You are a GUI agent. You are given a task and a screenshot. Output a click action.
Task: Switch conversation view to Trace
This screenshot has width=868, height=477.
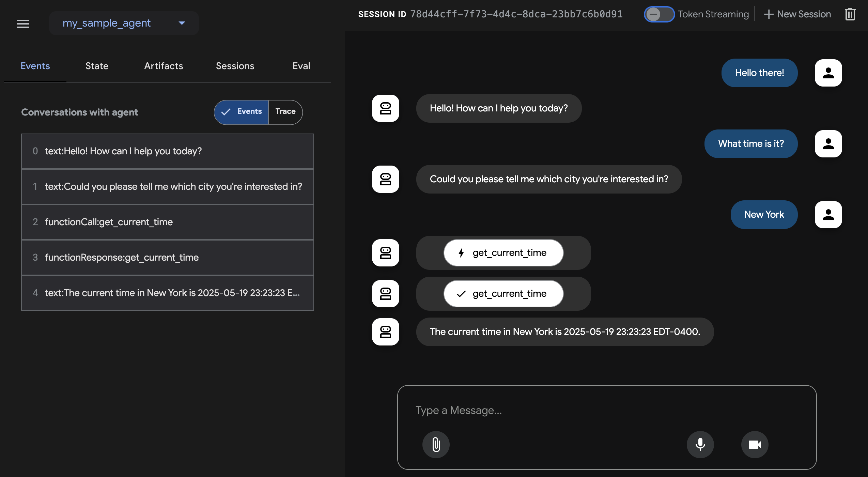(285, 112)
